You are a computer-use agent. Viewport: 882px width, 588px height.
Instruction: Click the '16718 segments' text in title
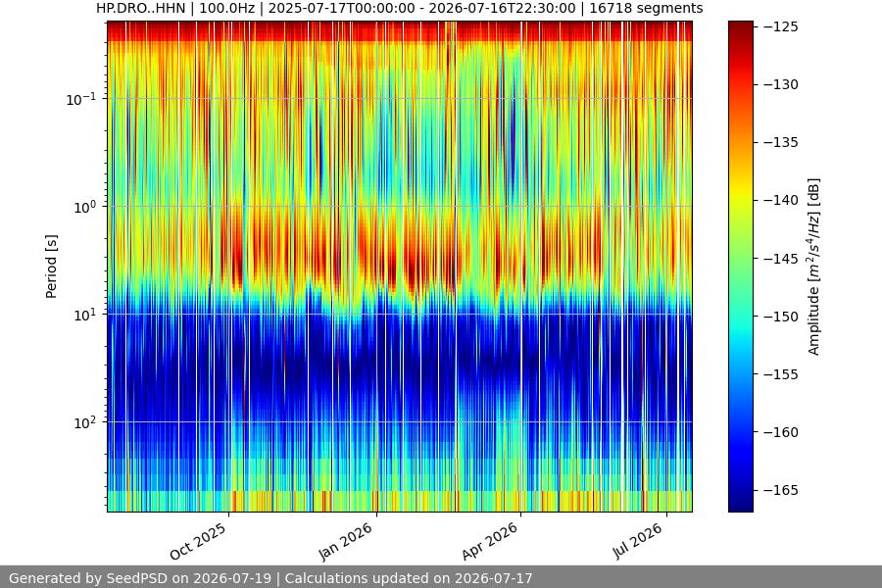click(x=646, y=9)
